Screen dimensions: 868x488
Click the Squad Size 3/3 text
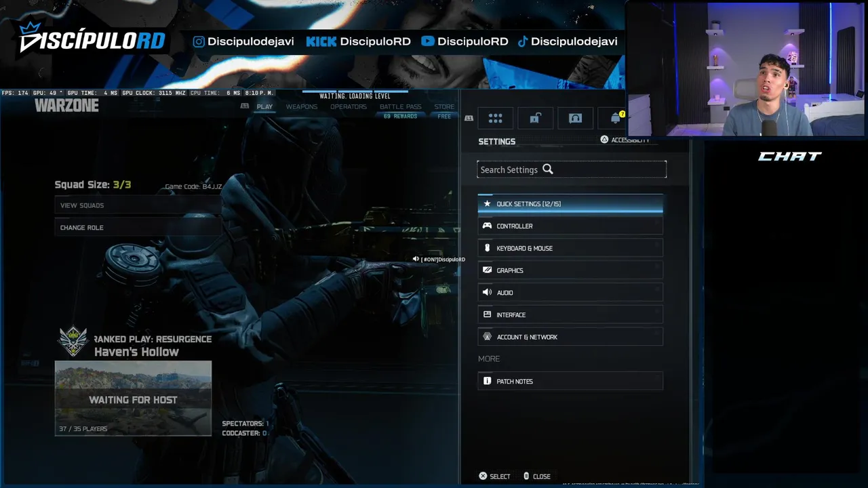click(x=93, y=184)
